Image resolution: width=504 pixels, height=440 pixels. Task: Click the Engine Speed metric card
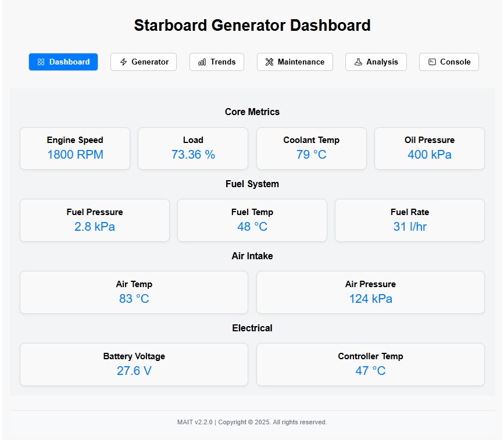pos(74,148)
